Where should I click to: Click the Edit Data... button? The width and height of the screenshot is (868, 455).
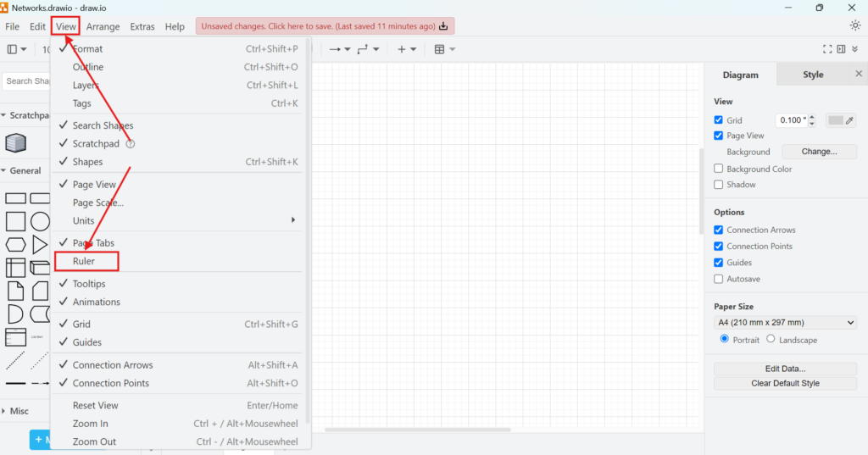pos(785,369)
